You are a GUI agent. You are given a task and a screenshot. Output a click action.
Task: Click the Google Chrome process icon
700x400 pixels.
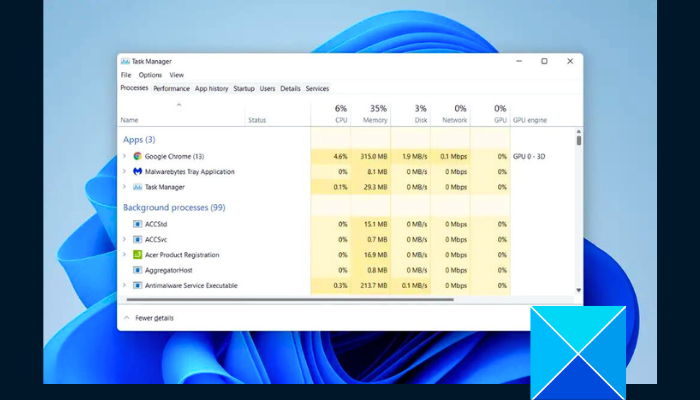pyautogui.click(x=138, y=156)
